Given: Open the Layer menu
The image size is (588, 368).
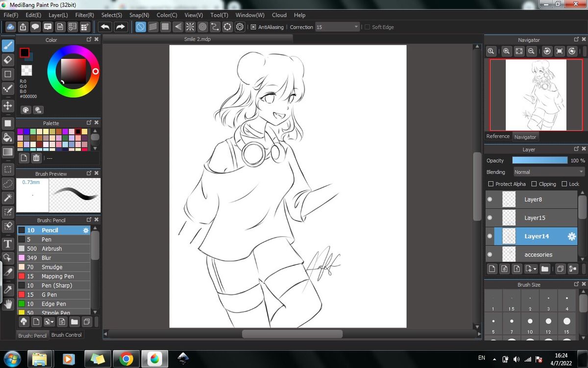Looking at the screenshot, I should [58, 15].
